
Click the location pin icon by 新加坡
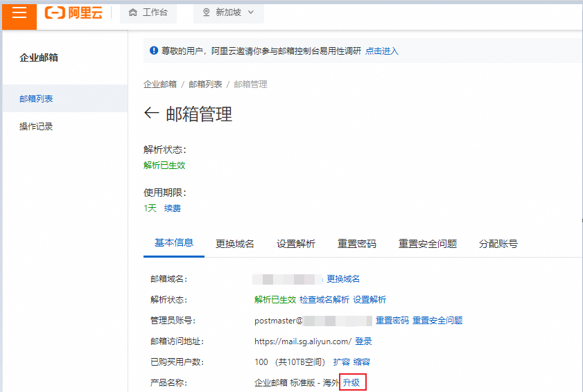207,12
